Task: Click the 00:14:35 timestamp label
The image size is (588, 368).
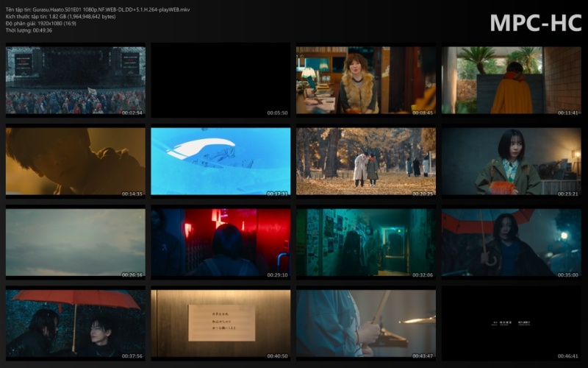Action: pyautogui.click(x=132, y=194)
